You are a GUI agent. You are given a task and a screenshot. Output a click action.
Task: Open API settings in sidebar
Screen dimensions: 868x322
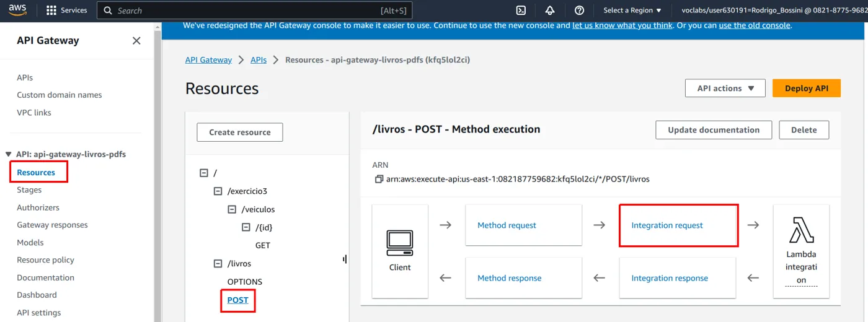point(39,313)
